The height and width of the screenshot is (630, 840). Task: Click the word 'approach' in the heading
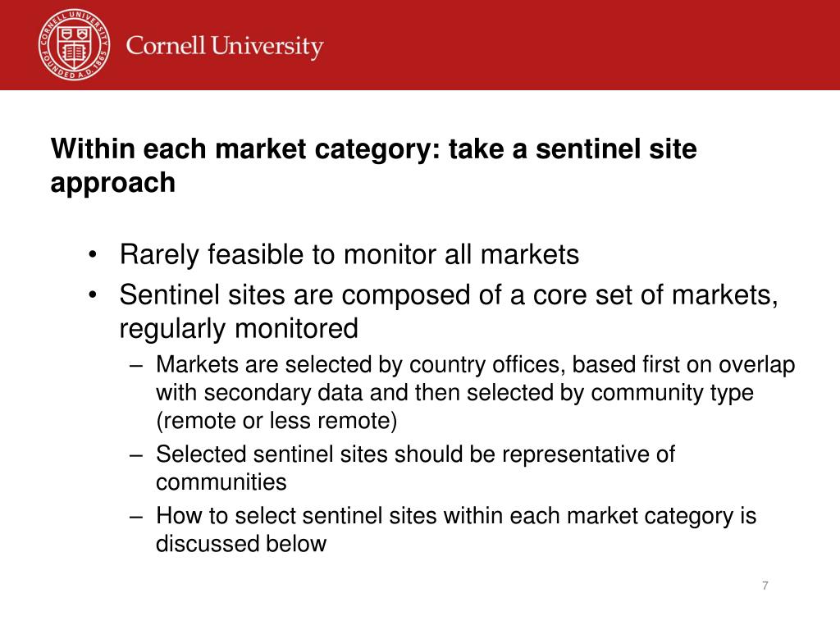click(x=113, y=183)
